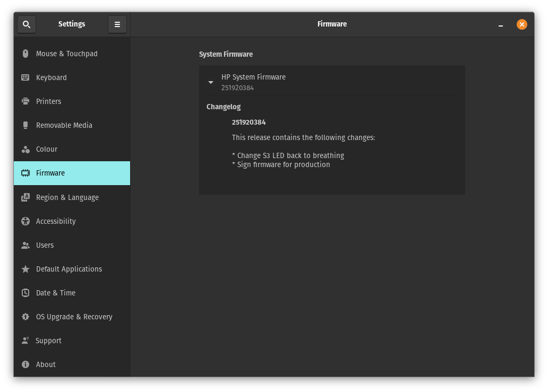548x392 pixels.
Task: Go to Accessibility settings
Action: click(x=72, y=221)
